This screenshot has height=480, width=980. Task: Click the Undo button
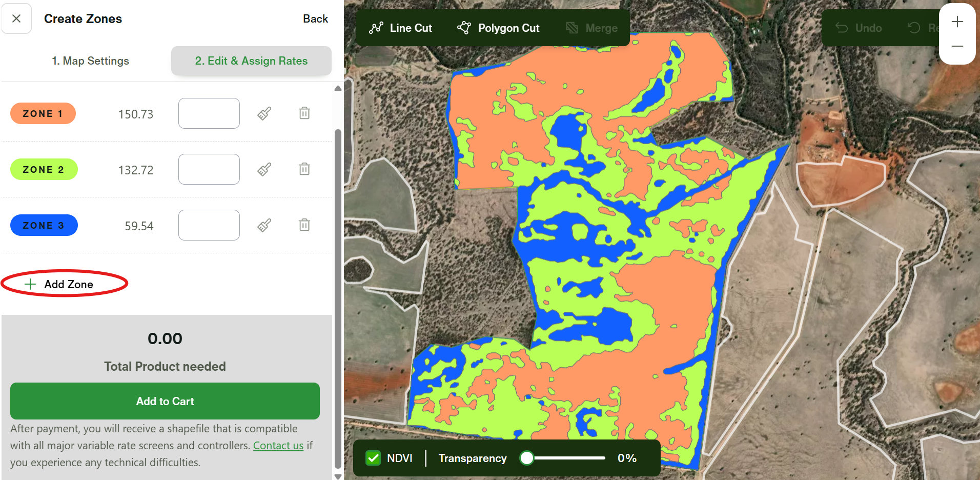coord(859,28)
